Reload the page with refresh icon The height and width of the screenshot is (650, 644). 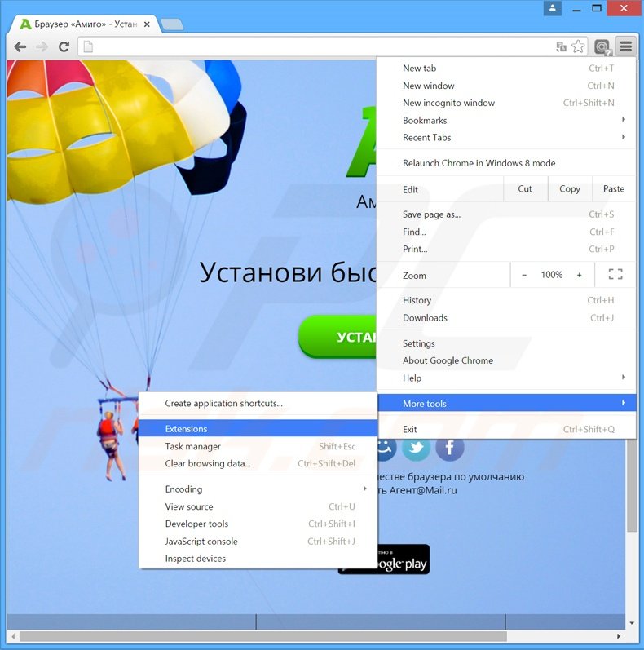pyautogui.click(x=64, y=46)
